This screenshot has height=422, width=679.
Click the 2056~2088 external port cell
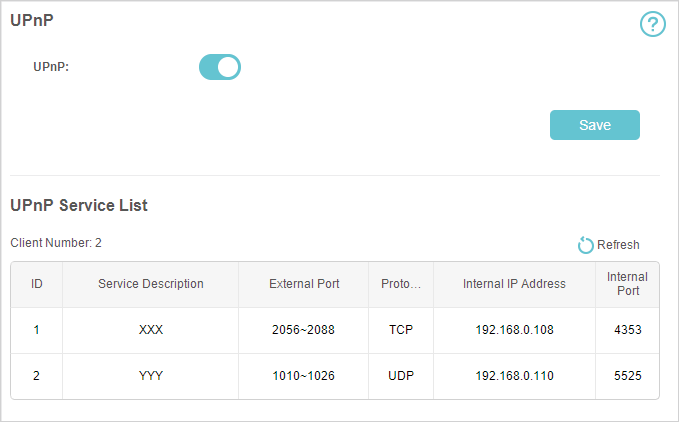click(303, 330)
